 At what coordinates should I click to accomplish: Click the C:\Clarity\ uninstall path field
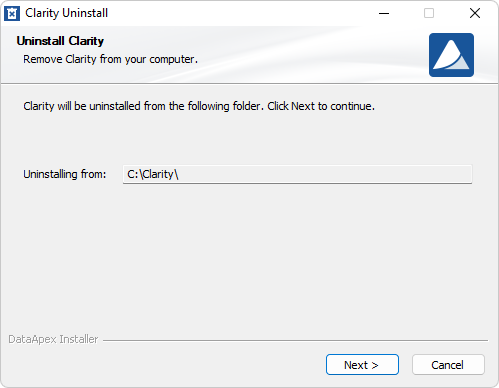coord(297,174)
